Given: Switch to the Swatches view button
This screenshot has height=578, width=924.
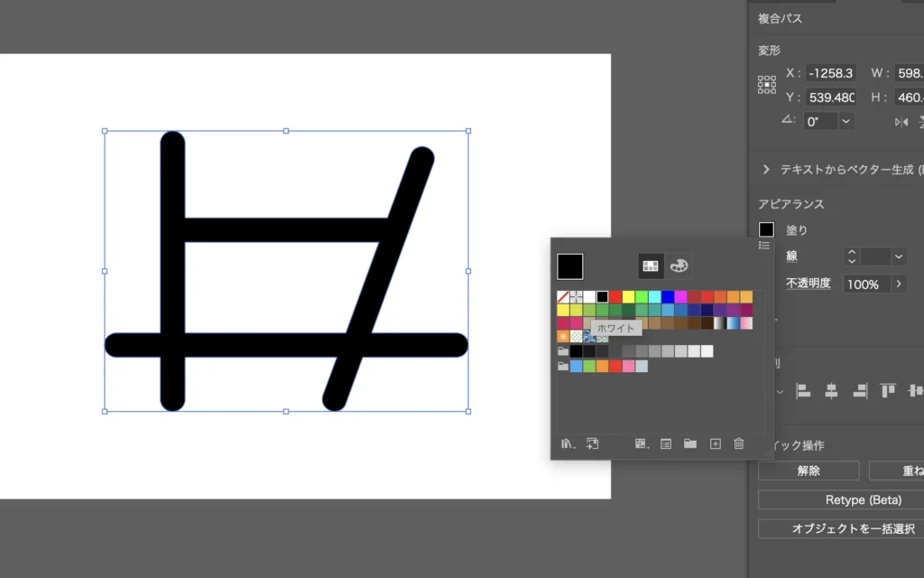Looking at the screenshot, I should (650, 266).
